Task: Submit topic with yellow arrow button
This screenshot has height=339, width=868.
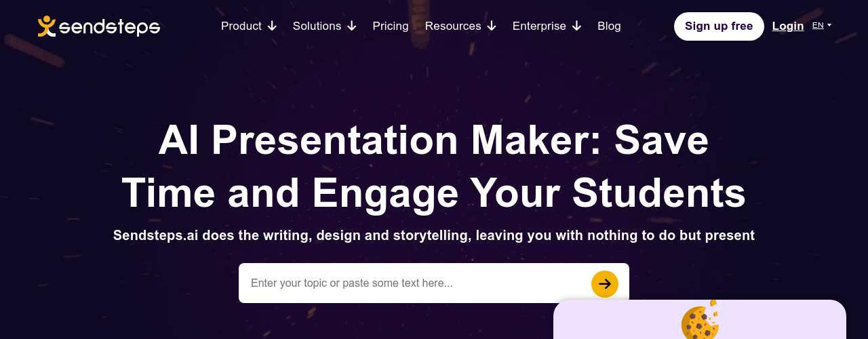Action: tap(605, 284)
